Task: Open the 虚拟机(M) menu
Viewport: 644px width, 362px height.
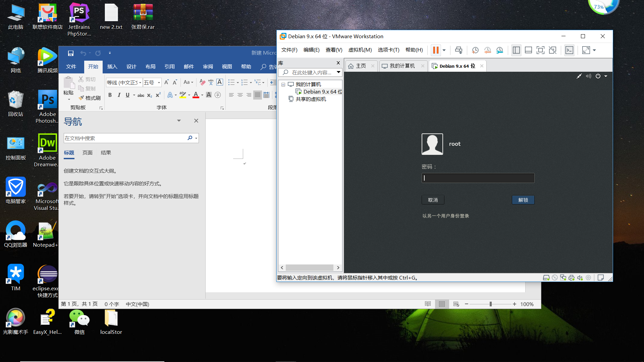Action: pyautogui.click(x=360, y=50)
